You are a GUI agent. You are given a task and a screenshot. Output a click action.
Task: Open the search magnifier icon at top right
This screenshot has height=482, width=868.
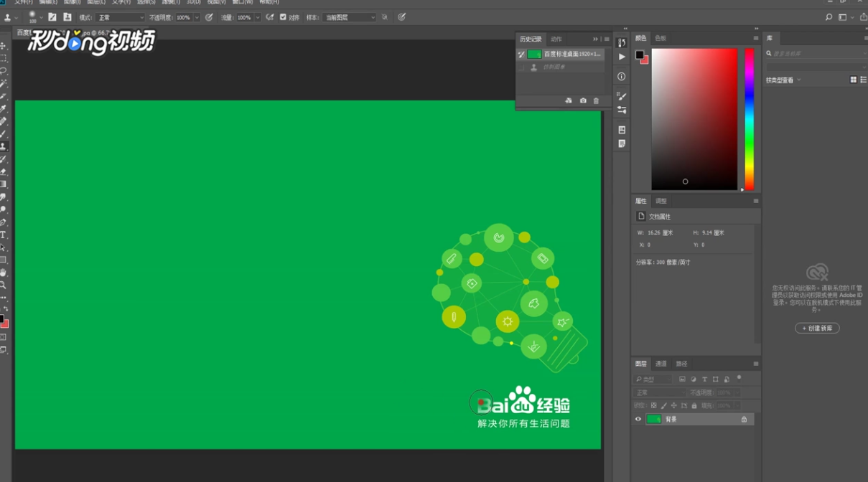pos(829,17)
